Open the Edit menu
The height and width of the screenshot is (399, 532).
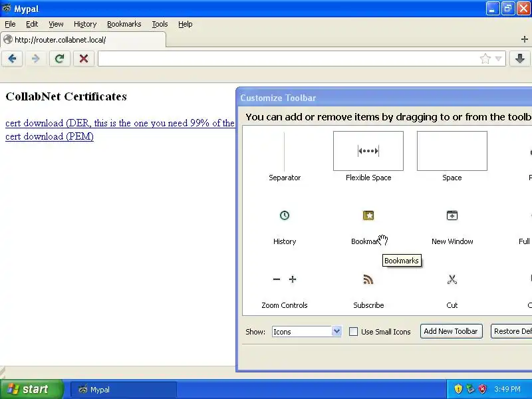pyautogui.click(x=32, y=24)
